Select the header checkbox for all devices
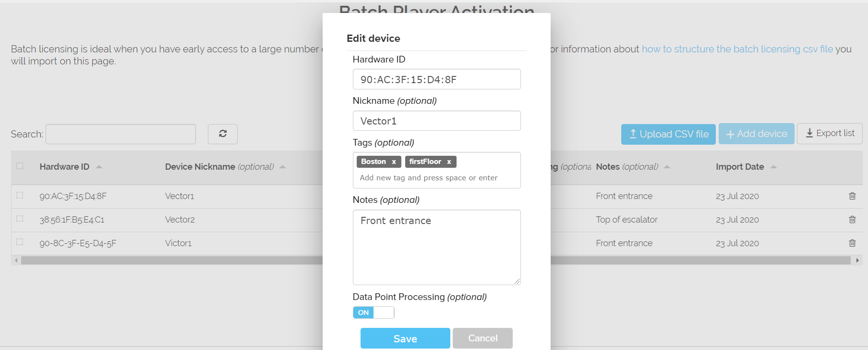The image size is (868, 350). point(20,166)
